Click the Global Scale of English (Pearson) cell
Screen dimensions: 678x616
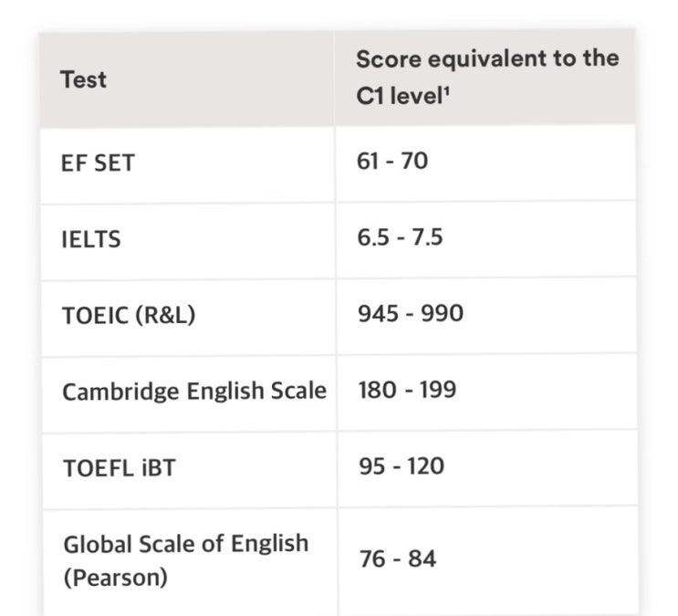tap(186, 560)
